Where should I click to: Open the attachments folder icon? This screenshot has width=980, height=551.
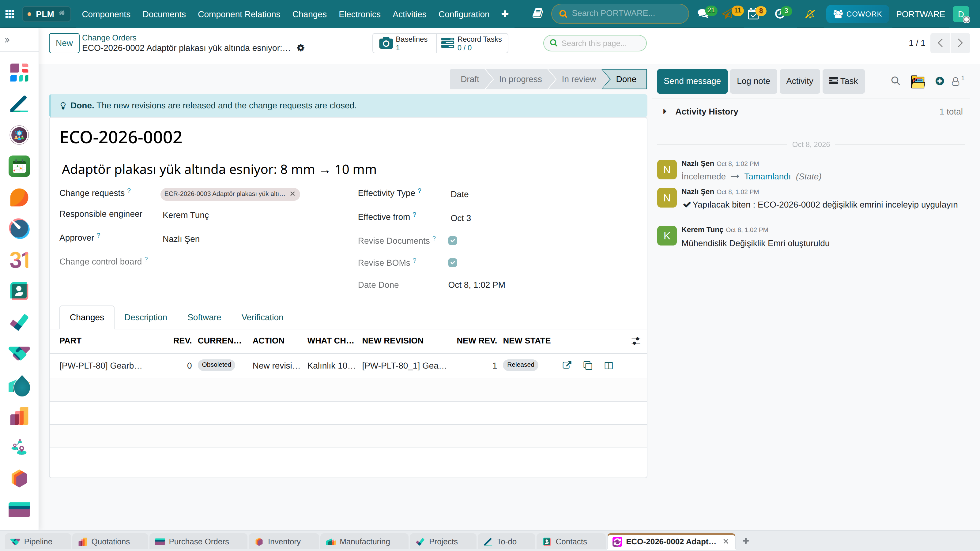point(918,81)
